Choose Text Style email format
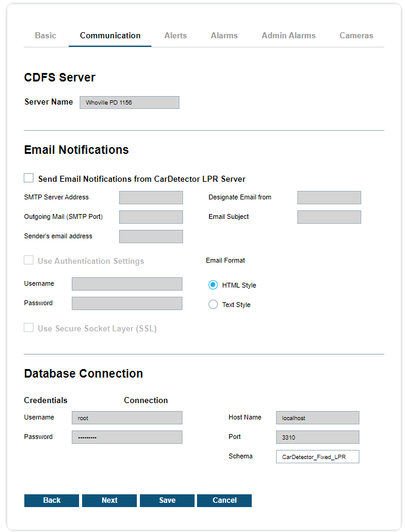Screen dimensions: 405x532 (213, 305)
